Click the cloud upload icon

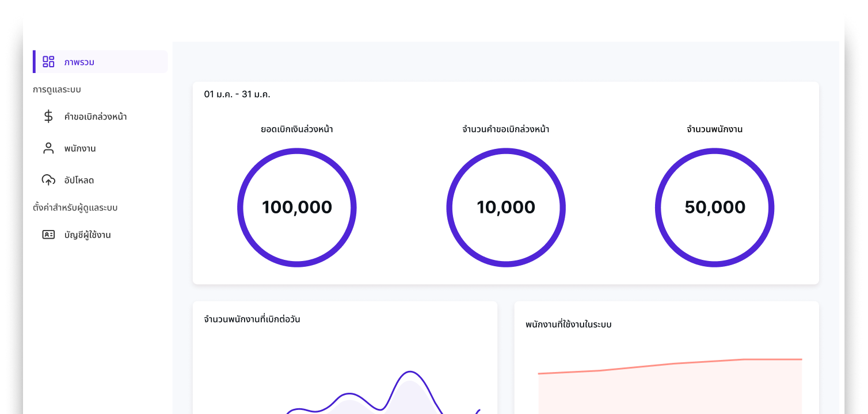coord(48,180)
